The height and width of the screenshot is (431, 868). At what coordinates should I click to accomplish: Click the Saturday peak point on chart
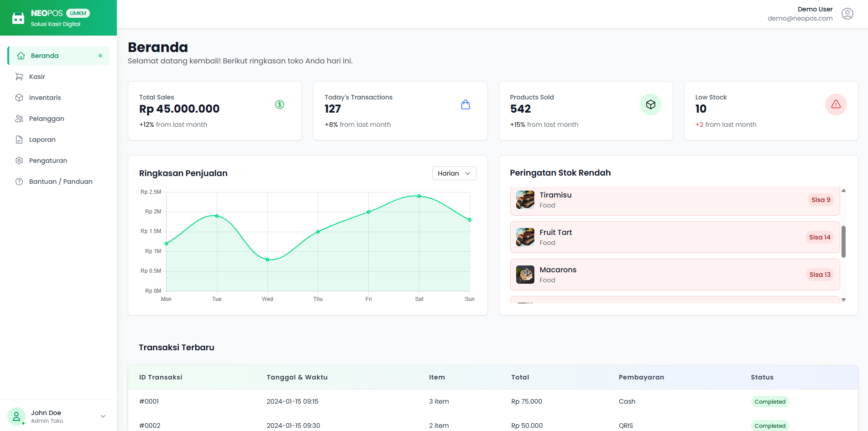click(x=419, y=196)
